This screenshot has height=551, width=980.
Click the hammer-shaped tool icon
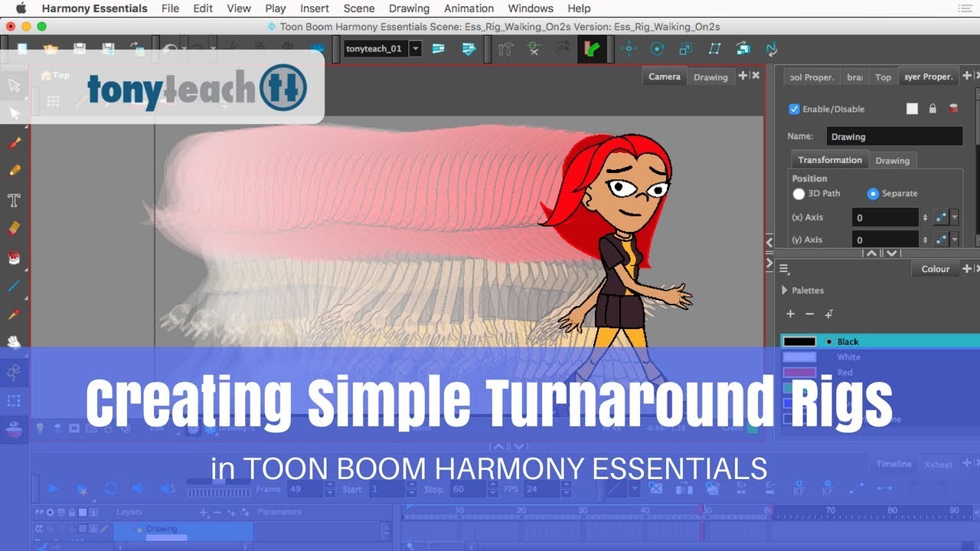[x=505, y=49]
